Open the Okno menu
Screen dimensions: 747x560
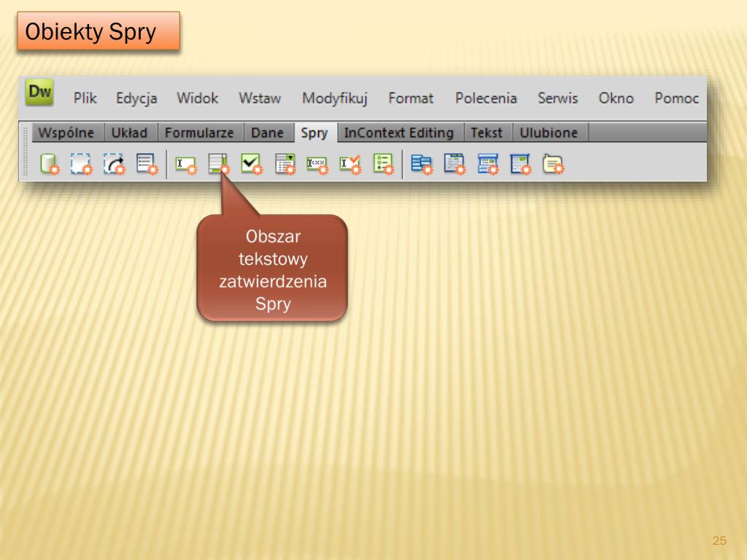click(x=616, y=98)
